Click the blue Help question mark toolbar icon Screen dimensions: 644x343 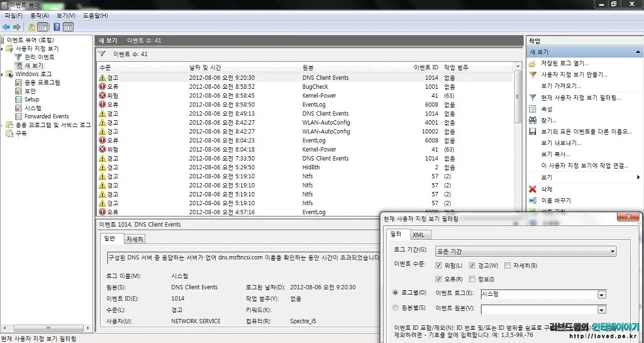tap(57, 27)
